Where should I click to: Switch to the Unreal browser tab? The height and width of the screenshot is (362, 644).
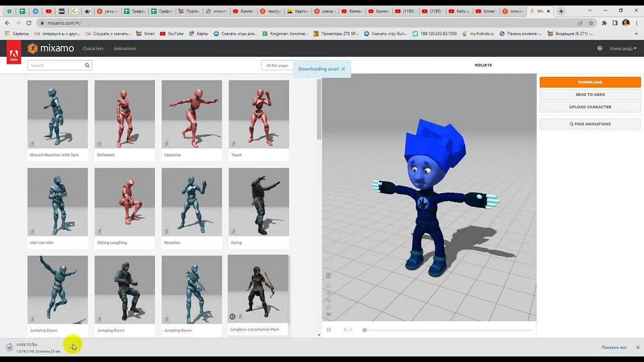click(x=486, y=11)
